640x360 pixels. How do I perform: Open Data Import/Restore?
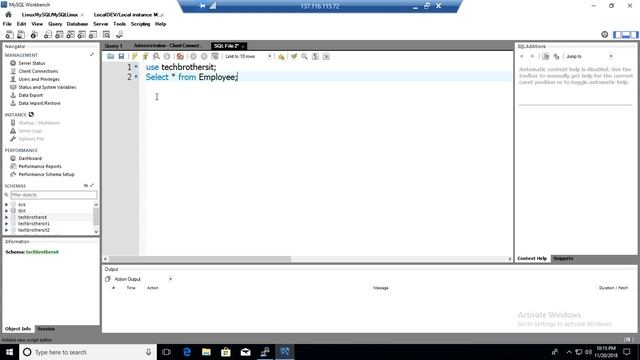[40, 103]
